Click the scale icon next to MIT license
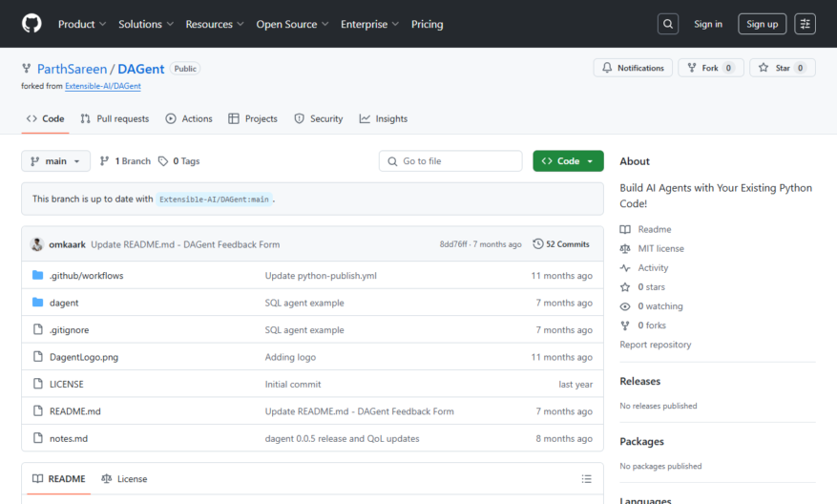This screenshot has width=837, height=504. 625,248
